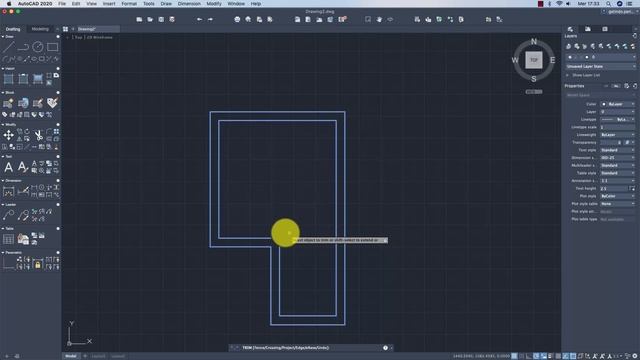The height and width of the screenshot is (360, 640).
Task: Click the Quick Select icon in Properties
Action: [x=627, y=86]
